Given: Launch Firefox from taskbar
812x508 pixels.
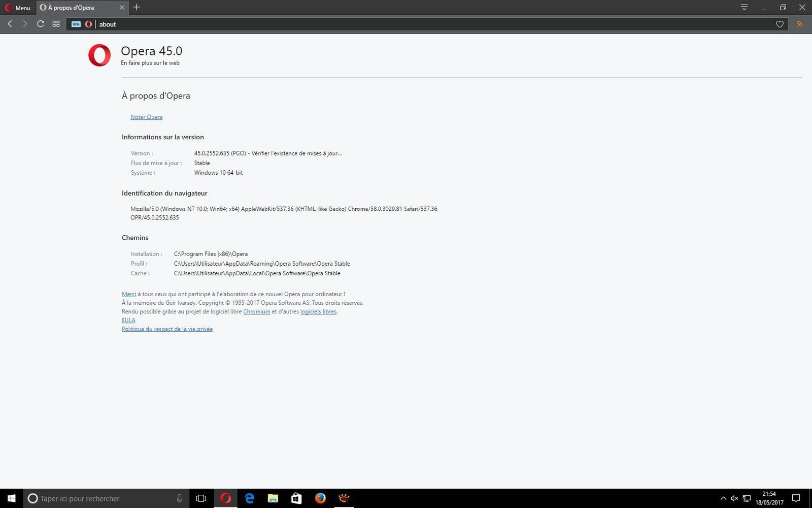Looking at the screenshot, I should pyautogui.click(x=320, y=498).
